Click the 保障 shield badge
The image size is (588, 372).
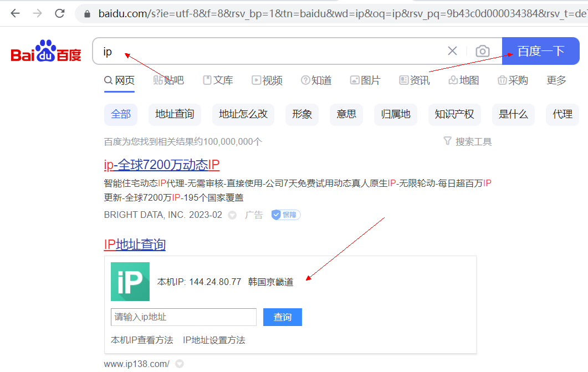tap(286, 215)
